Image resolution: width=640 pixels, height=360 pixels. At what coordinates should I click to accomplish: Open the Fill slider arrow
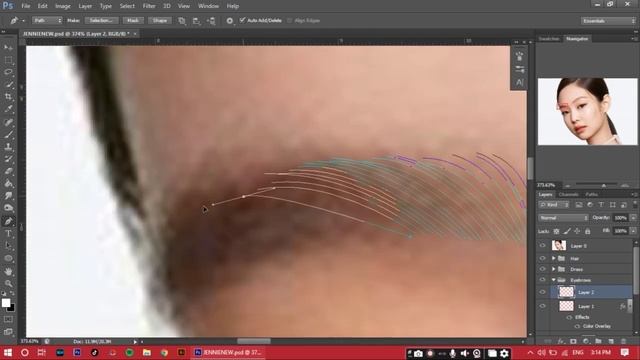(x=633, y=231)
